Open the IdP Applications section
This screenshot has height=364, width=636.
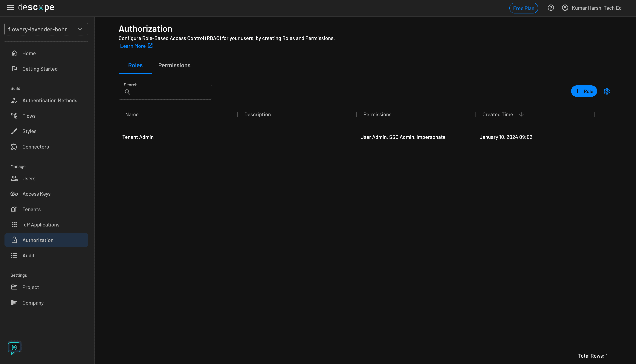[x=41, y=224]
